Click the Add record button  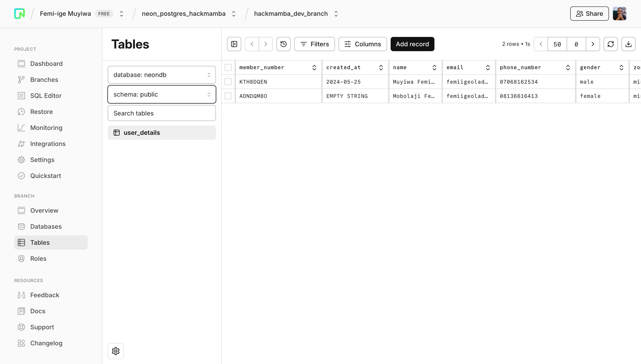(412, 44)
